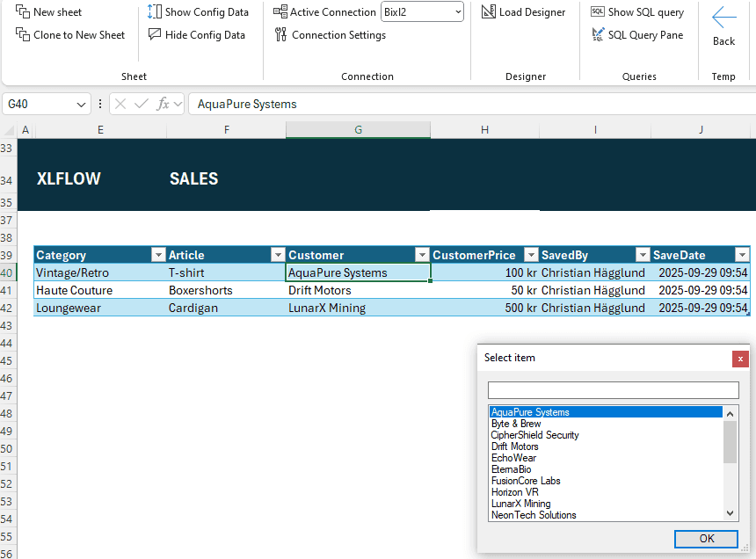The height and width of the screenshot is (559, 756).
Task: Click the Show SQL query icon
Action: point(598,12)
